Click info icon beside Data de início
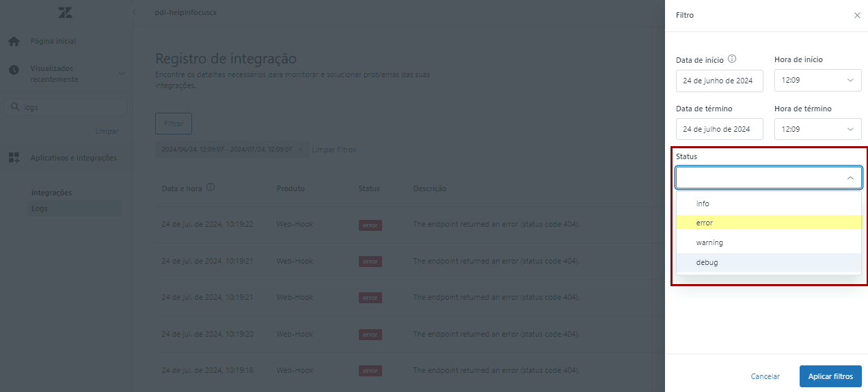 [732, 59]
